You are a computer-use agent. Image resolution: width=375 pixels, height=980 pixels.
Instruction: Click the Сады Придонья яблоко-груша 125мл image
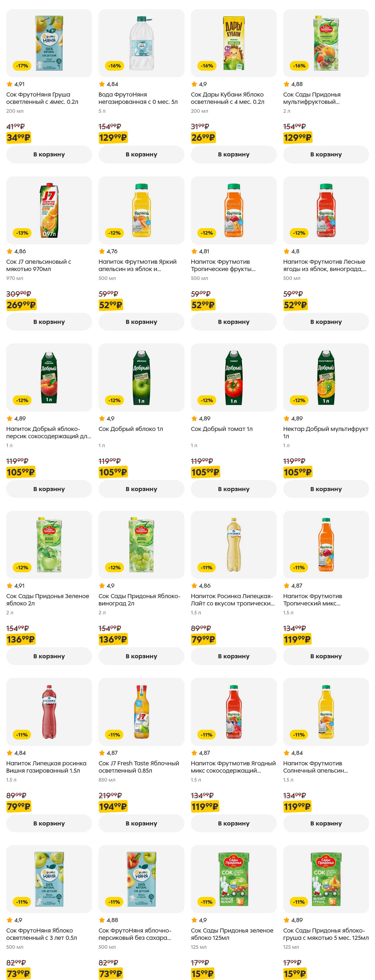pos(326,879)
